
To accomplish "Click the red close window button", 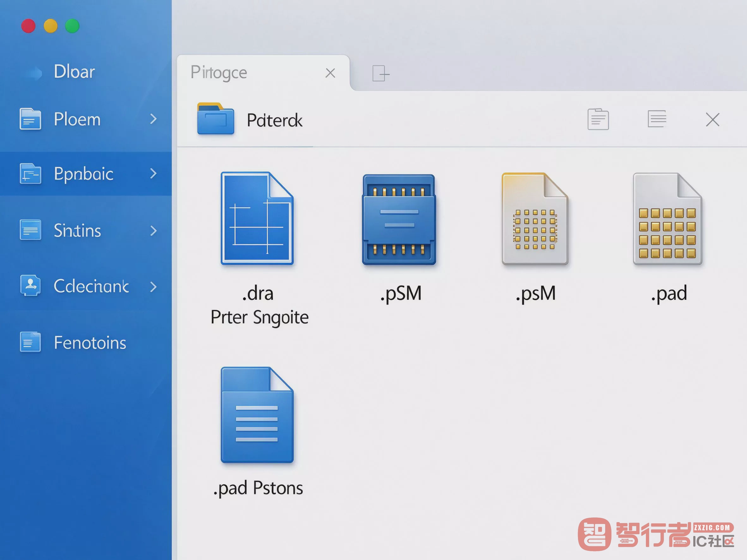I will pos(28,26).
